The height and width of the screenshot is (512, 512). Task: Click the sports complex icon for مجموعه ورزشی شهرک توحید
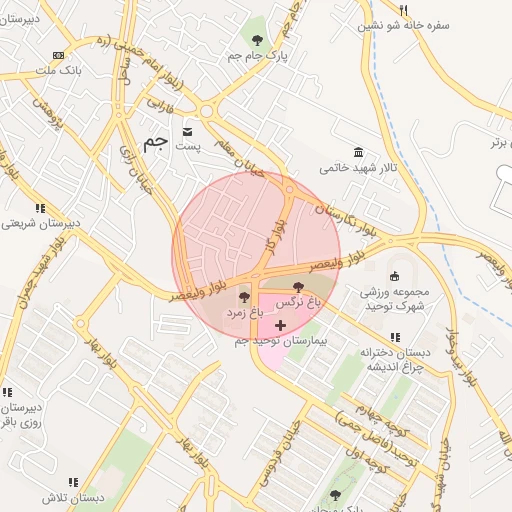pyautogui.click(x=394, y=276)
